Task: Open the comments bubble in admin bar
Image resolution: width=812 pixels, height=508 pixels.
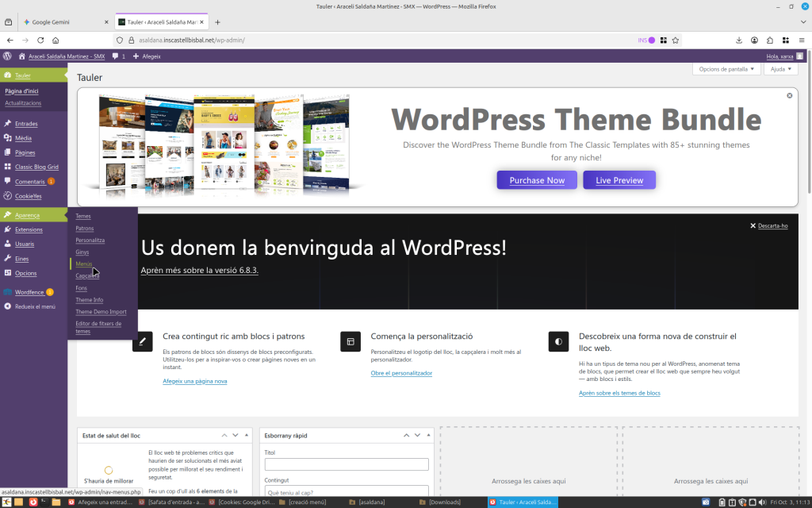Action: click(x=118, y=56)
